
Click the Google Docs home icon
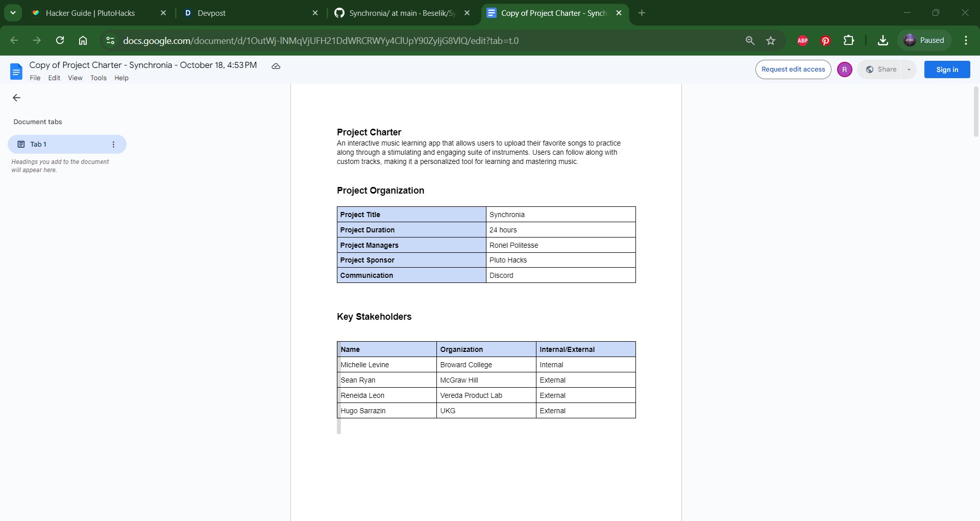coord(16,72)
